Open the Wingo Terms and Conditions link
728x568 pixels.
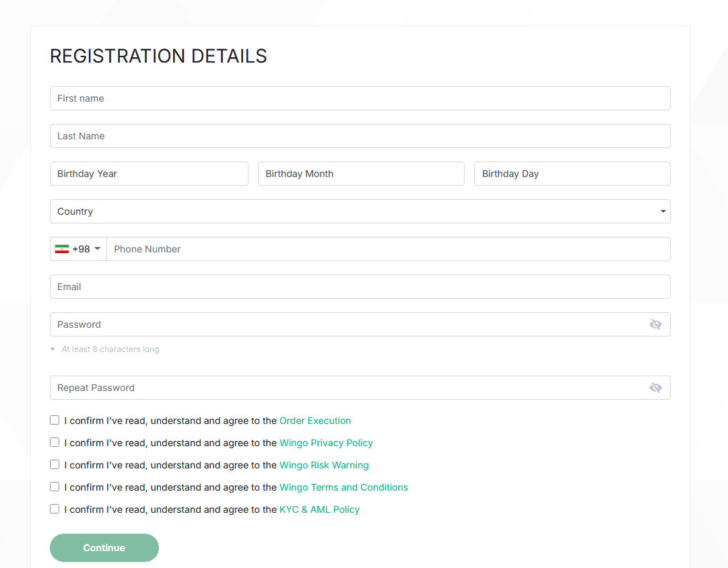pyautogui.click(x=343, y=487)
